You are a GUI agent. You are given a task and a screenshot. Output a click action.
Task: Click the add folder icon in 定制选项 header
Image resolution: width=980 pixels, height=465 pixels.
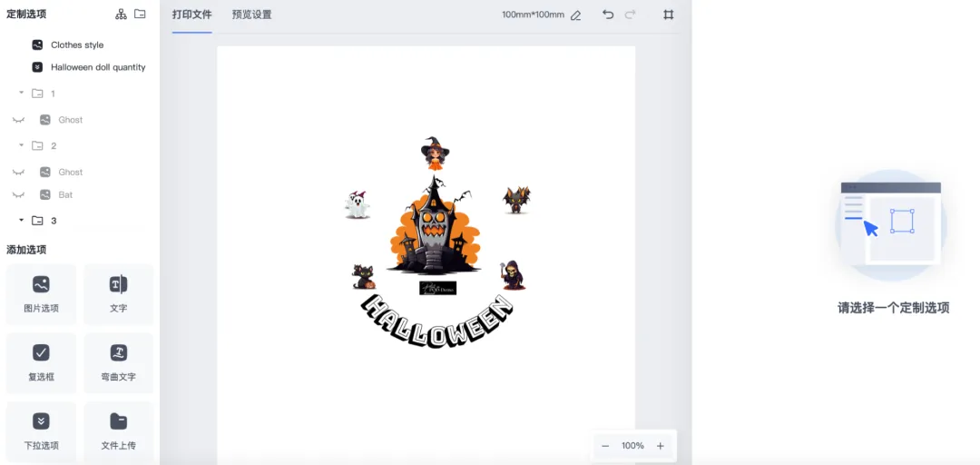click(140, 14)
